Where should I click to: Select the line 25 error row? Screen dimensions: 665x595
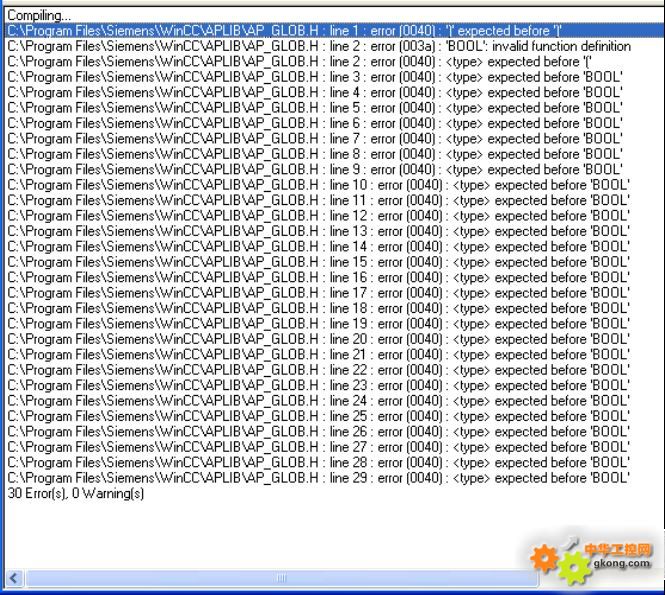click(319, 416)
